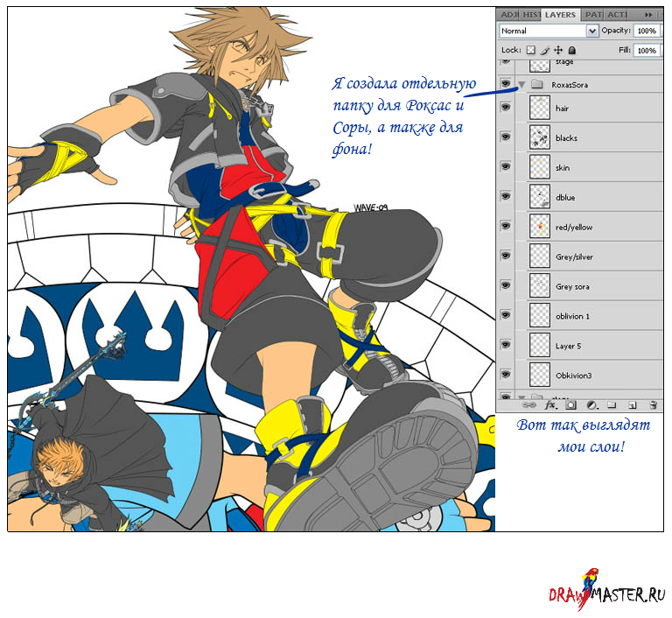Hide the blacks layer
This screenshot has width=672, height=618.
(x=506, y=137)
